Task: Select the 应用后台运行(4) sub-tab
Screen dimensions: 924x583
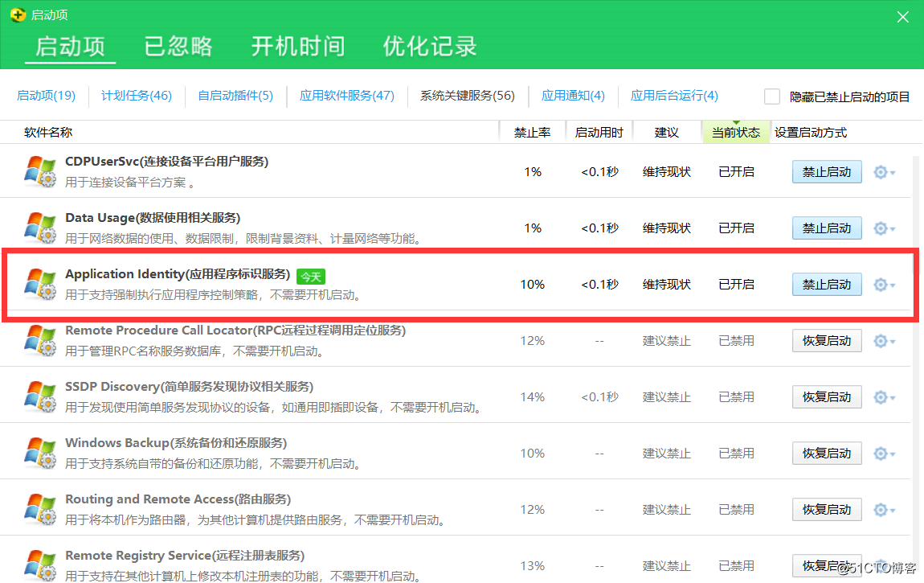Action: [x=674, y=96]
